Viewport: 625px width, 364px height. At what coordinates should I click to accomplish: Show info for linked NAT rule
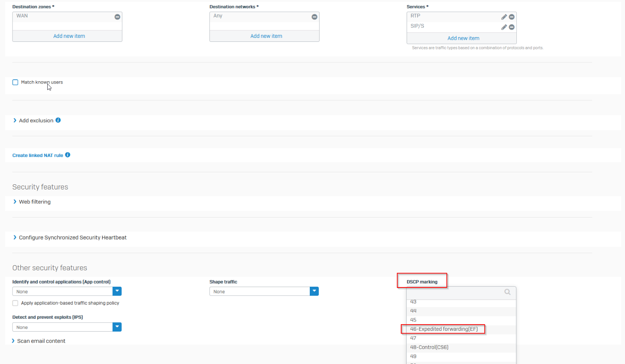[68, 155]
